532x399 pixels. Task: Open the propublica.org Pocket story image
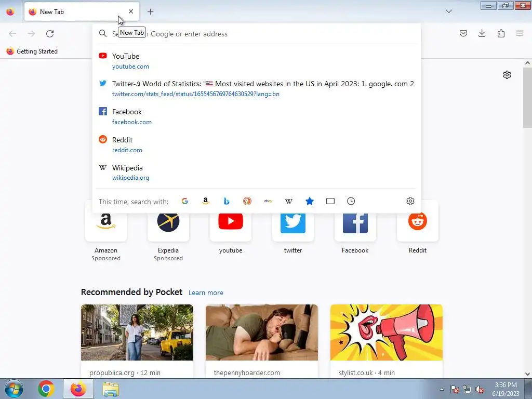click(x=137, y=332)
